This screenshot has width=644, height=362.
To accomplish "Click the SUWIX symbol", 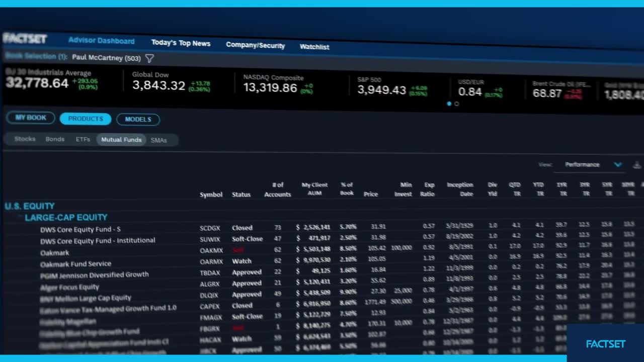I will click(210, 239).
